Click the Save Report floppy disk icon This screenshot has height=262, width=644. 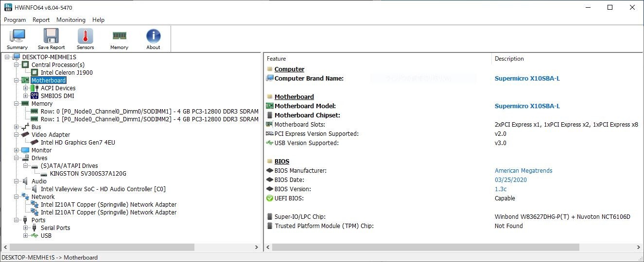pos(51,36)
